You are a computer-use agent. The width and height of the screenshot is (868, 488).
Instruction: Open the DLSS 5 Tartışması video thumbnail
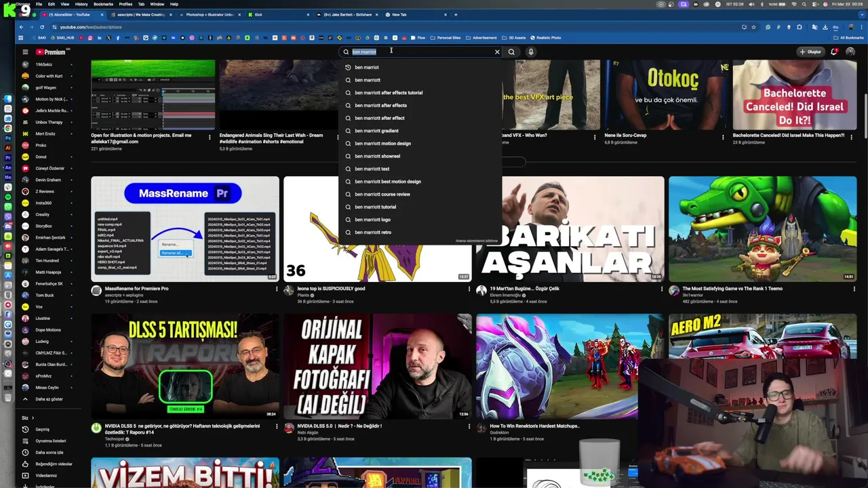tap(185, 366)
